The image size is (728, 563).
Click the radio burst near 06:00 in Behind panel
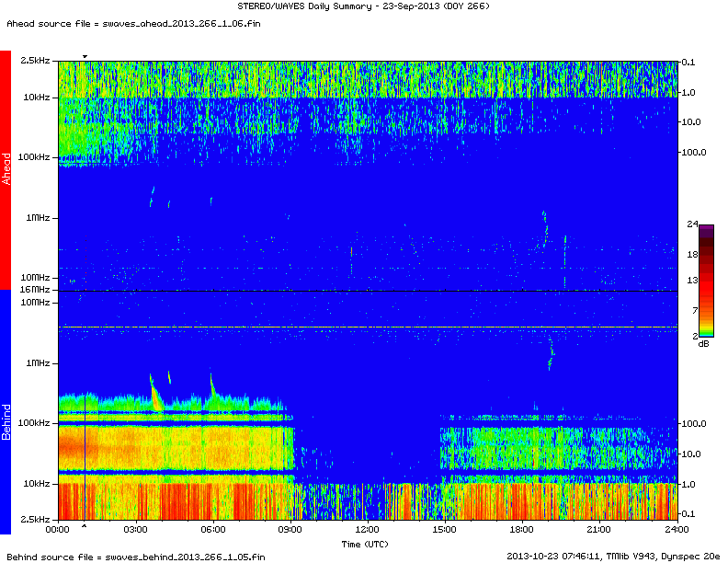tap(213, 390)
